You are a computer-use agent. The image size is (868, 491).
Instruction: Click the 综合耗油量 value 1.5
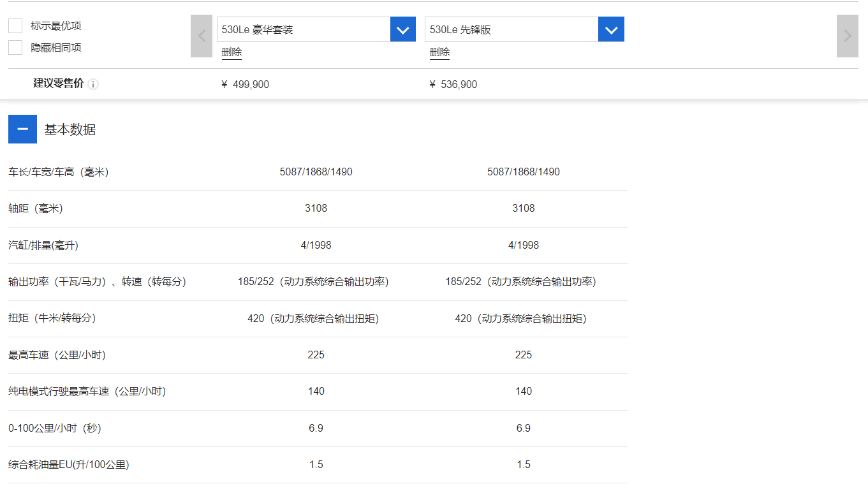(x=316, y=465)
